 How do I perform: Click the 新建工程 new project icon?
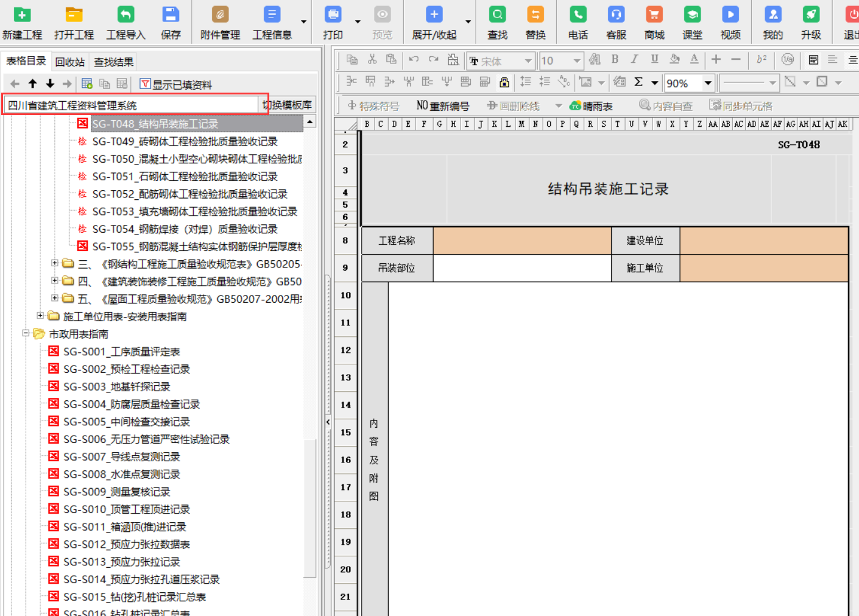click(22, 15)
